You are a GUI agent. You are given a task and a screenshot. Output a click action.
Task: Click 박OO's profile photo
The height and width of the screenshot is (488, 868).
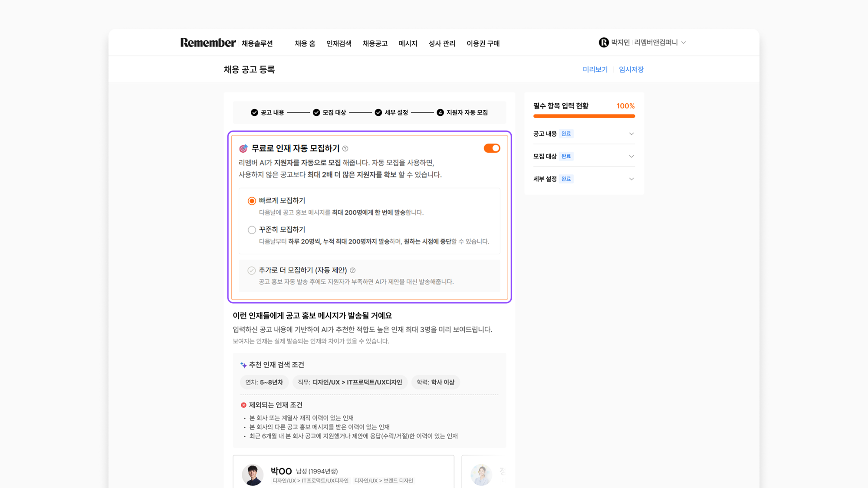pos(253,475)
